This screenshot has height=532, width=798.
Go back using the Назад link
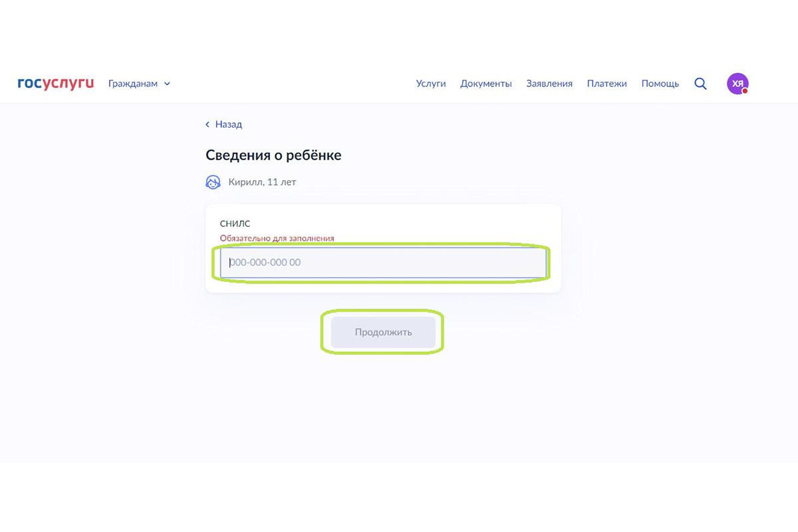(x=228, y=124)
